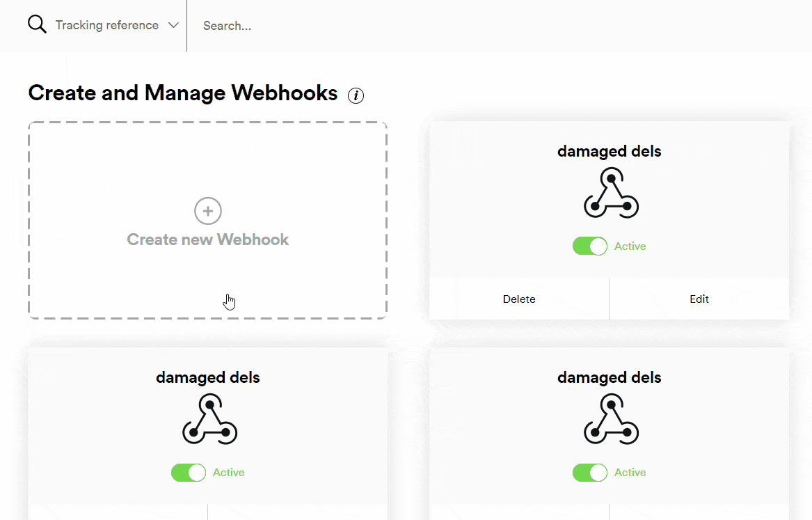The width and height of the screenshot is (812, 520).
Task: Click the plus circle icon for new webhook
Action: 207,211
